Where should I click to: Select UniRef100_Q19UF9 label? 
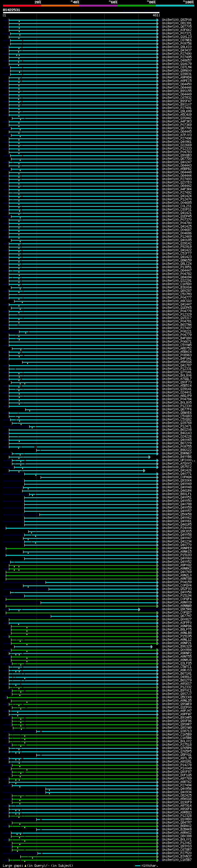(x=177, y=802)
